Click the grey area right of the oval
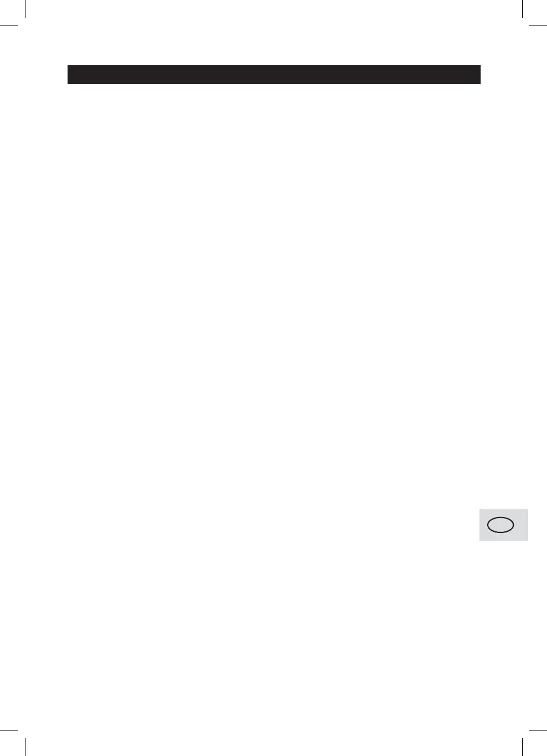Screen dimensions: 547x756 pos(520,525)
